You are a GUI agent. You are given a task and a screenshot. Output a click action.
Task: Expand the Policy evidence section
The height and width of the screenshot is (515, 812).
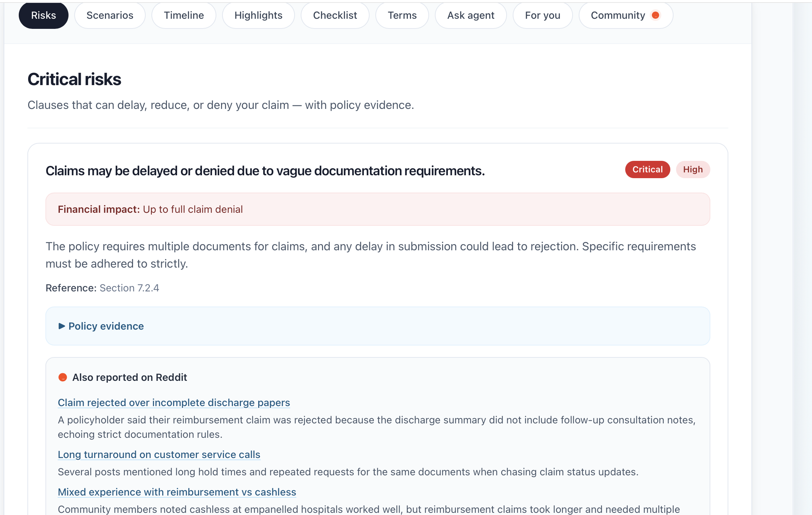click(378, 326)
